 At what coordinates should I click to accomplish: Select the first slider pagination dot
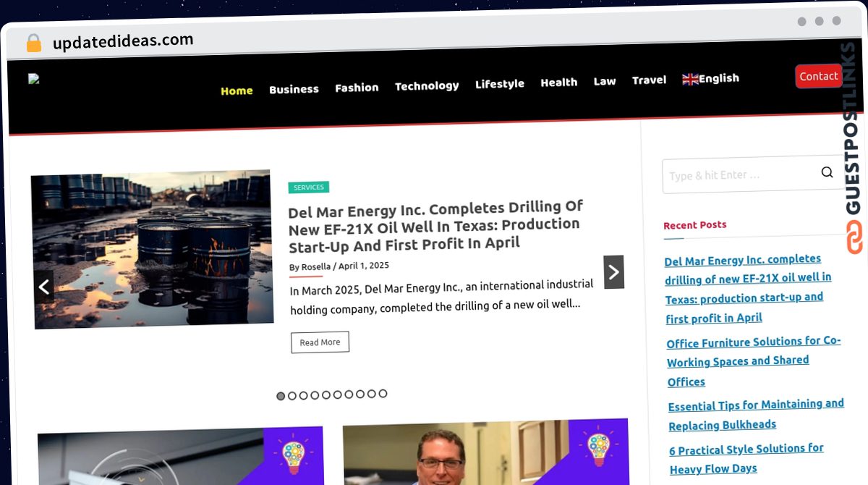281,396
